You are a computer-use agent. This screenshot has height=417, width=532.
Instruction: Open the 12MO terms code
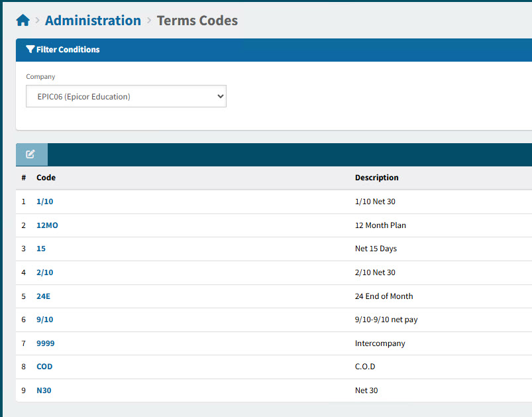47,225
